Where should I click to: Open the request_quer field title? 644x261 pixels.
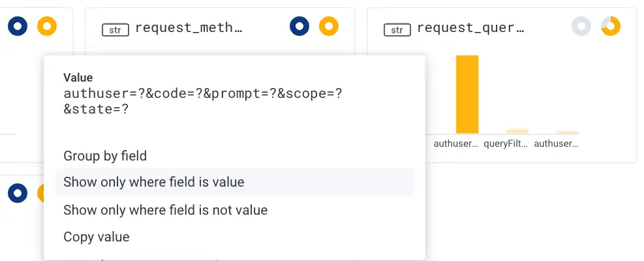(470, 28)
